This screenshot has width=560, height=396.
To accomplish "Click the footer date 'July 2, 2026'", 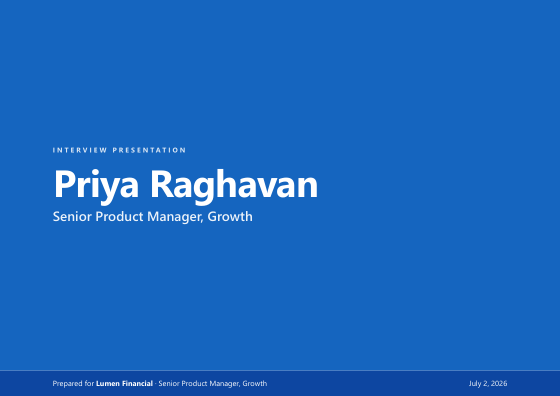I will [488, 384].
